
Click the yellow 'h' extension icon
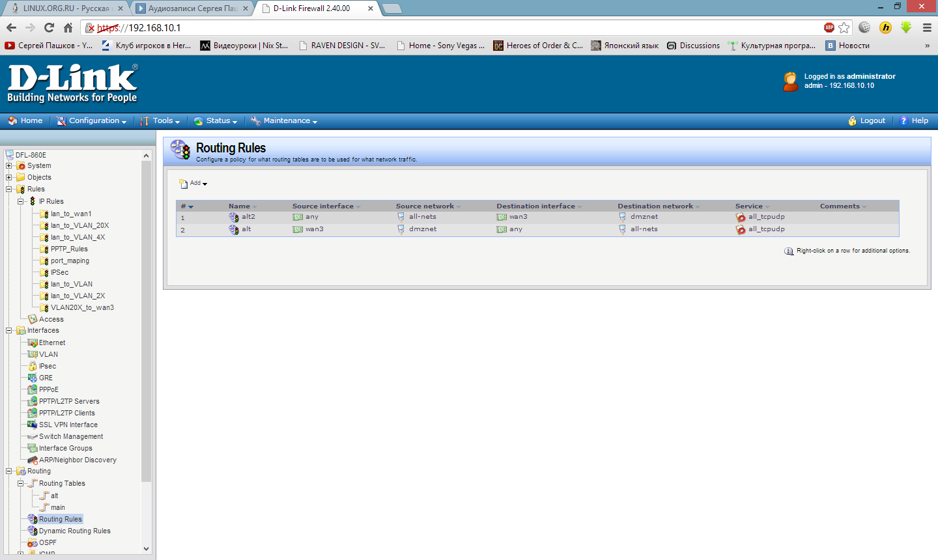point(885,27)
